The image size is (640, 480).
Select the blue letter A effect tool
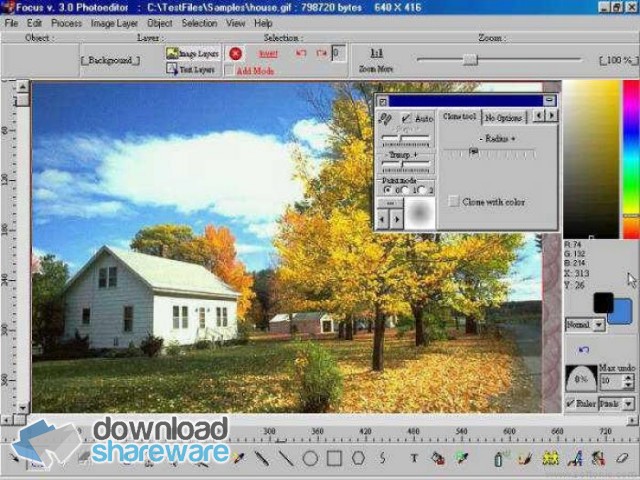(575, 458)
